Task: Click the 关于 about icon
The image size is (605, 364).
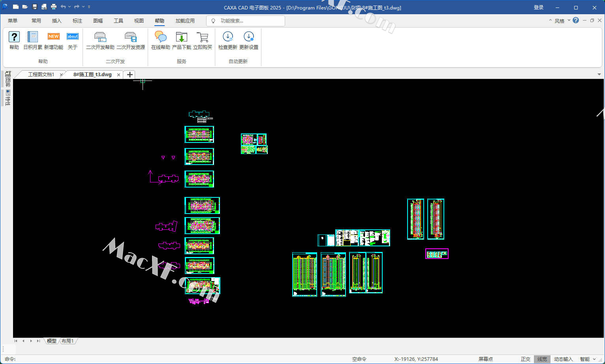Action: pyautogui.click(x=73, y=37)
